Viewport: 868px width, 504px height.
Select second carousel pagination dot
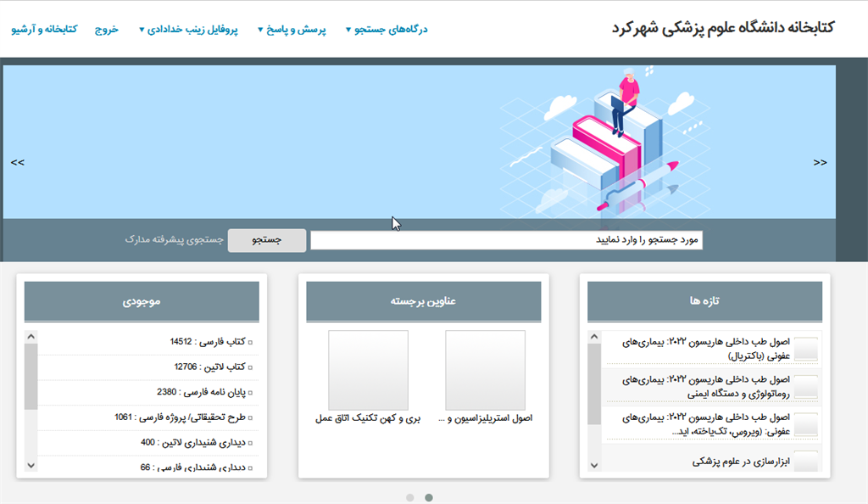point(429,497)
